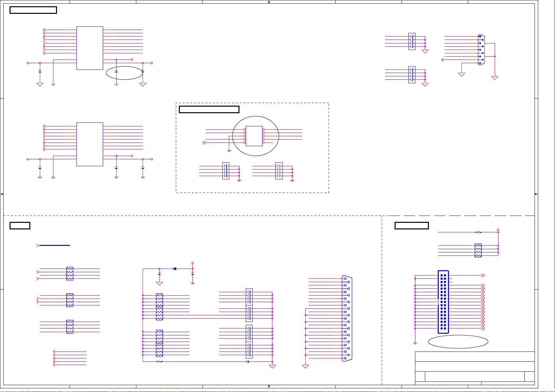Click the ellipse around the upper IC capacitor
Screen dimensions: 555x392
click(125, 73)
